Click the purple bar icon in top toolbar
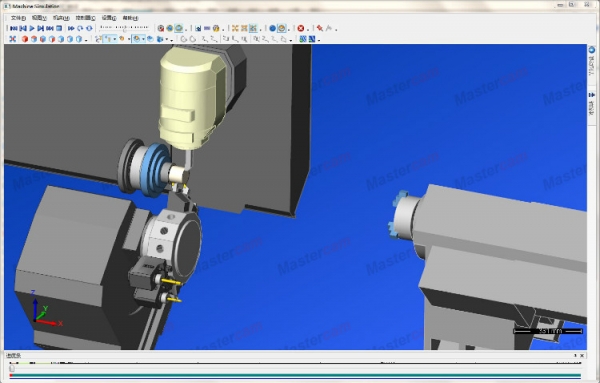Screen dimensions: 600x383 point(207,28)
